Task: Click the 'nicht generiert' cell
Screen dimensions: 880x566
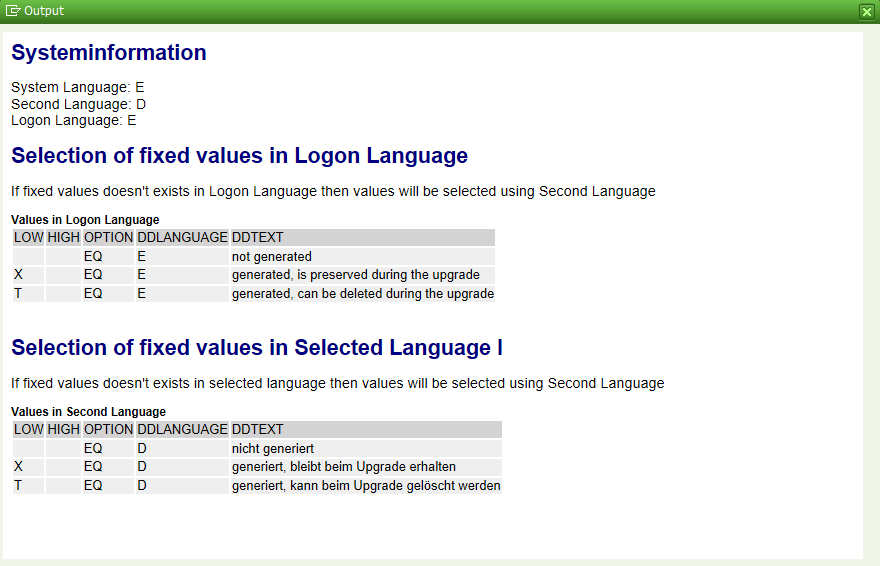Action: click(366, 448)
